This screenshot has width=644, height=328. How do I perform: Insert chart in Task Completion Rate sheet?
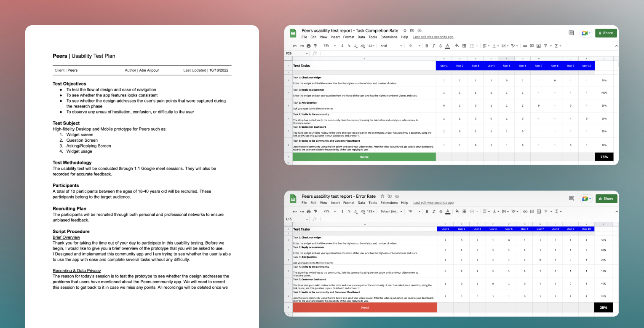point(539,46)
